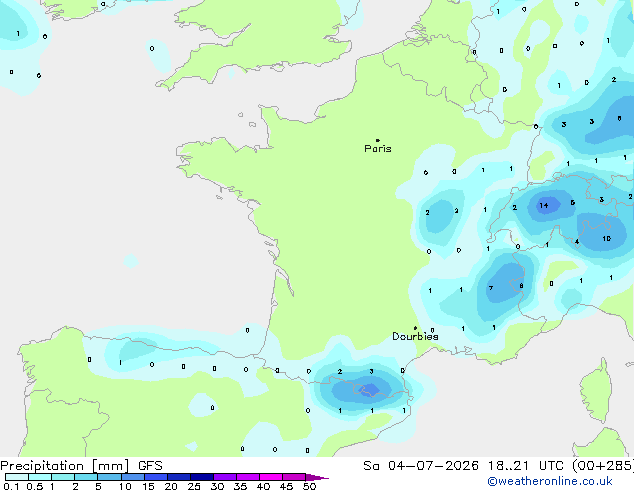Pick legend swatch between 30 and 35

tap(225, 477)
